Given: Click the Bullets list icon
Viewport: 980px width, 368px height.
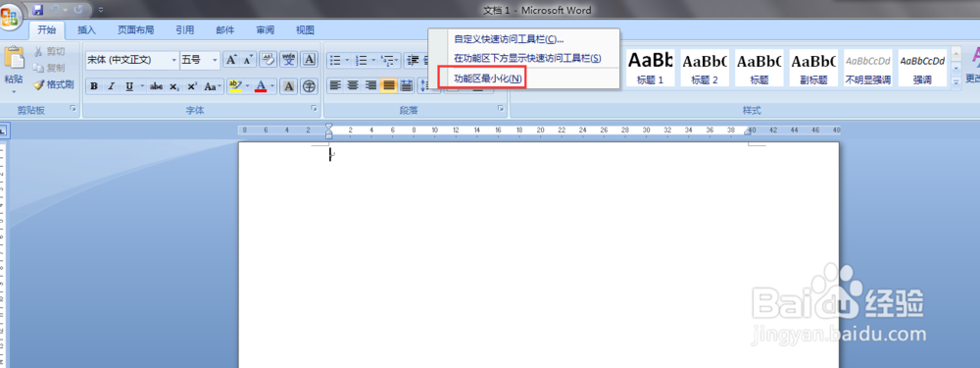Looking at the screenshot, I should pos(335,60).
